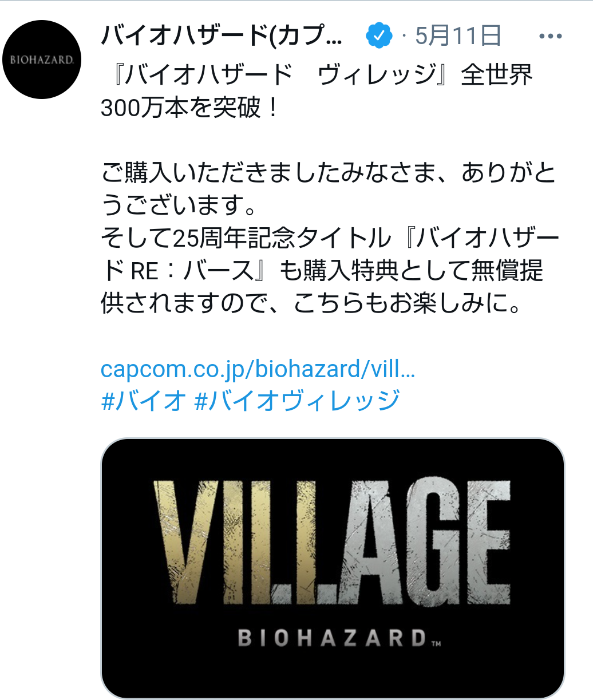Image resolution: width=593 pixels, height=700 pixels.
Task: Open the BIOHAZARD profile avatar
Action: (x=42, y=60)
